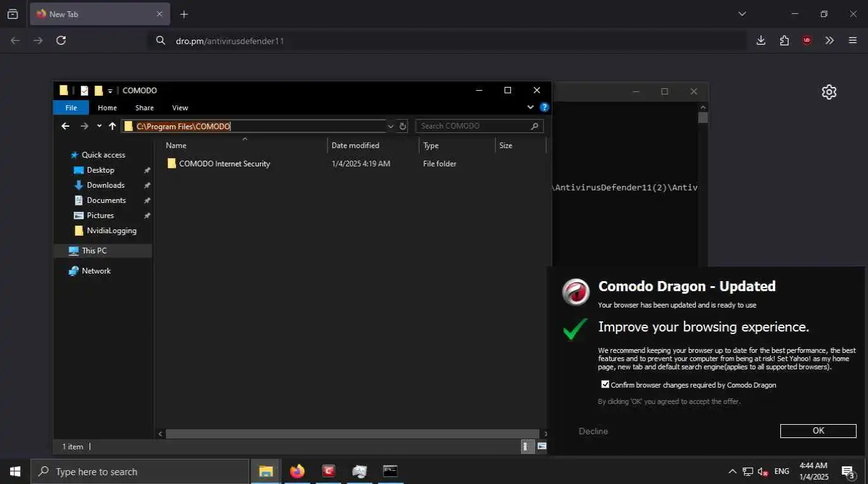Confirm browser changes checkbox in Comodo popup
Screen dimensions: 868x484
[605, 384]
